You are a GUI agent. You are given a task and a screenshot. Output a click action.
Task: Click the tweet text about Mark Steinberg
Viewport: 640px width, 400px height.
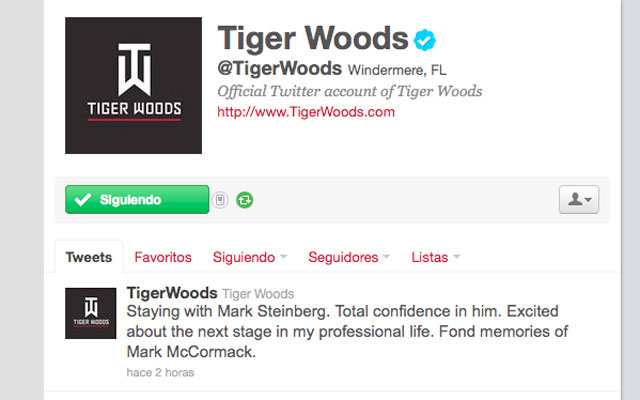(x=347, y=331)
